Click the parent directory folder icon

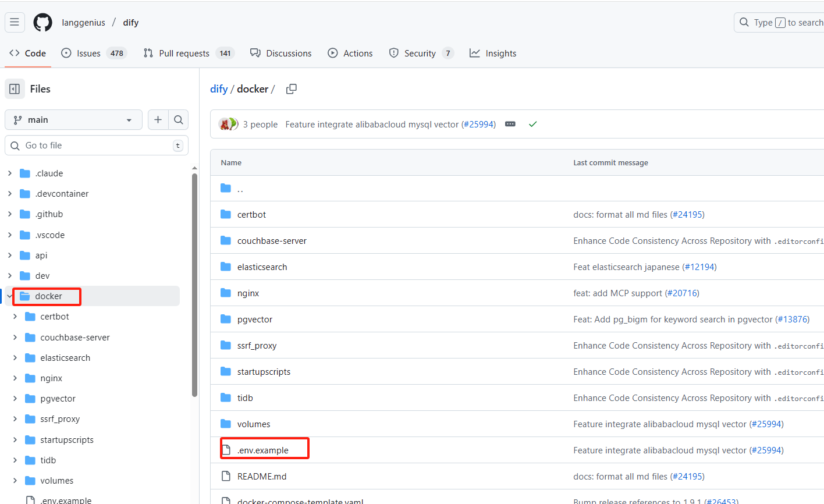[226, 188]
